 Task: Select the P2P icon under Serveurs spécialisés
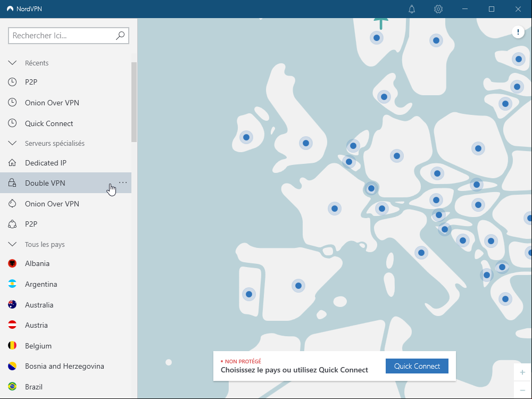pos(12,224)
